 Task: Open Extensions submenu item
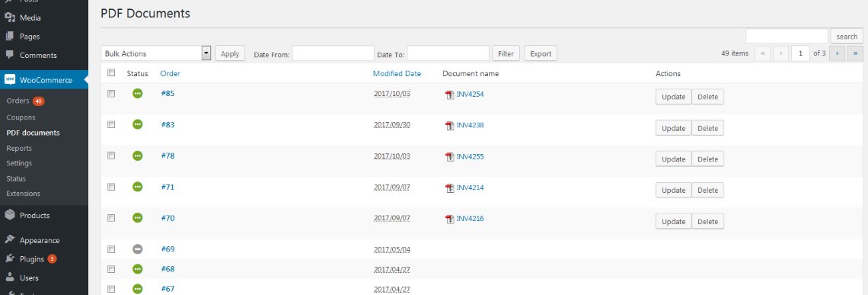[x=24, y=194]
